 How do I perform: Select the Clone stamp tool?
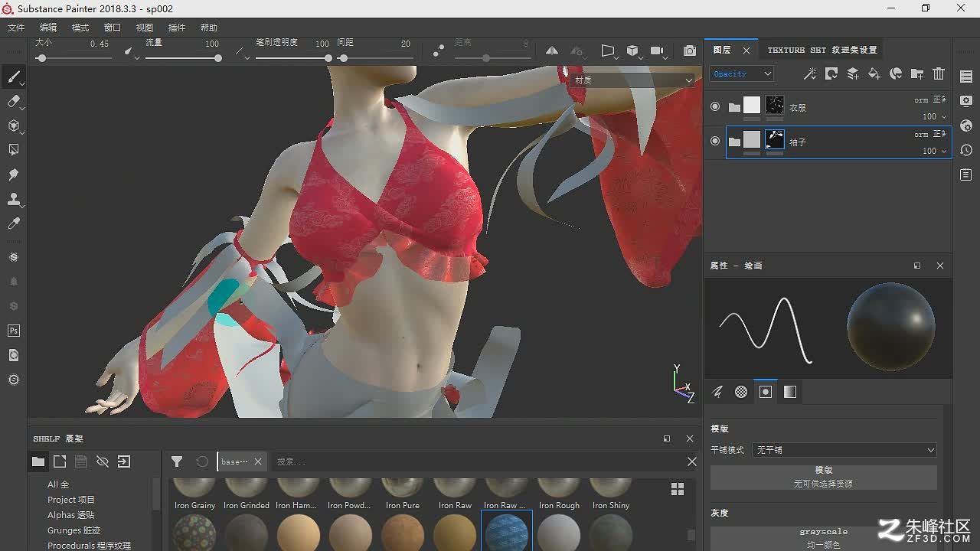click(13, 199)
